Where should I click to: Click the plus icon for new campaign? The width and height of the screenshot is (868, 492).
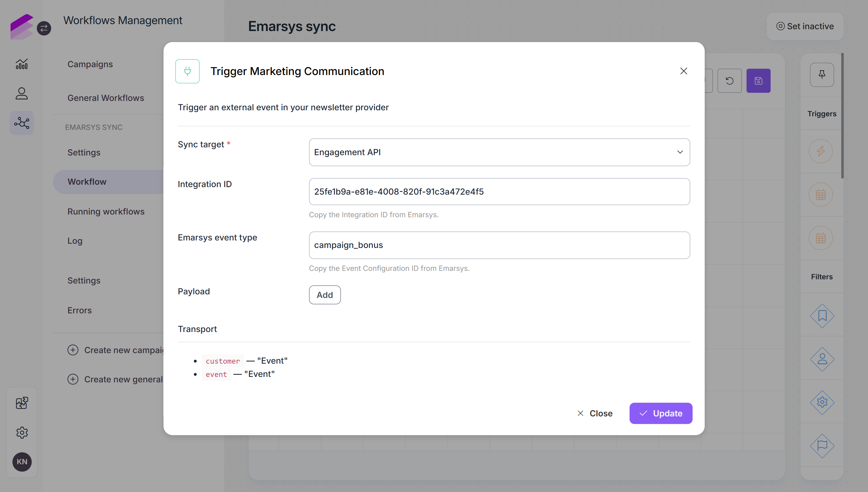tap(73, 350)
